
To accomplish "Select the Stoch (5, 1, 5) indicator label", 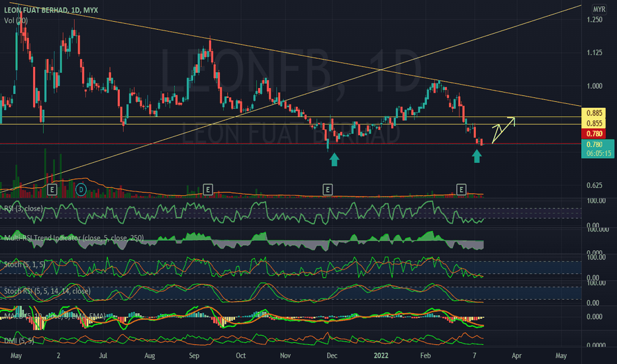I will coord(24,265).
